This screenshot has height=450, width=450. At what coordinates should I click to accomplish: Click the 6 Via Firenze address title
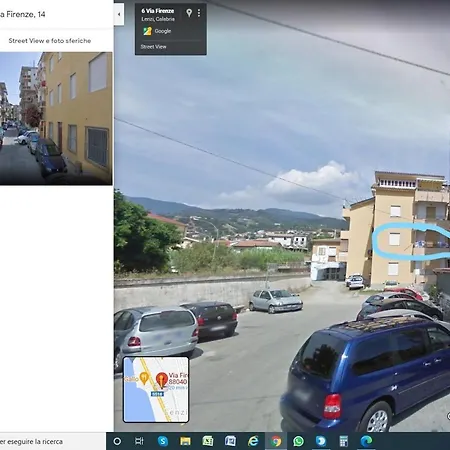point(158,11)
